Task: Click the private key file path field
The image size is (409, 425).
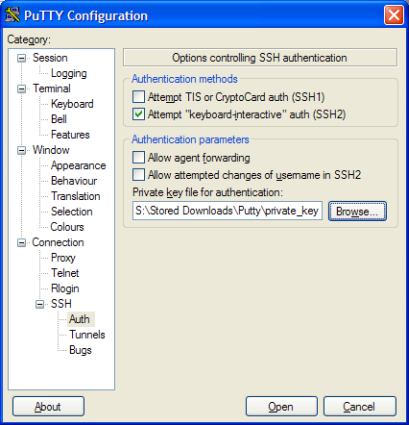Action: (x=227, y=211)
